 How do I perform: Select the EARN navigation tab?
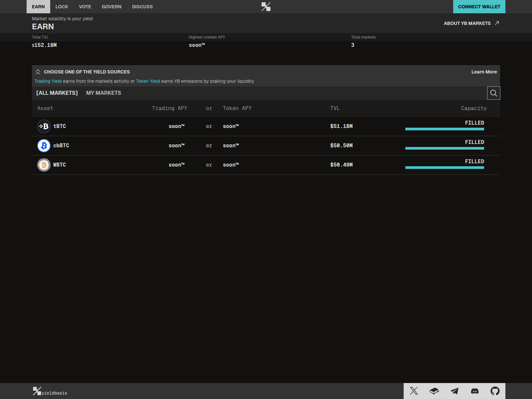pyautogui.click(x=38, y=7)
